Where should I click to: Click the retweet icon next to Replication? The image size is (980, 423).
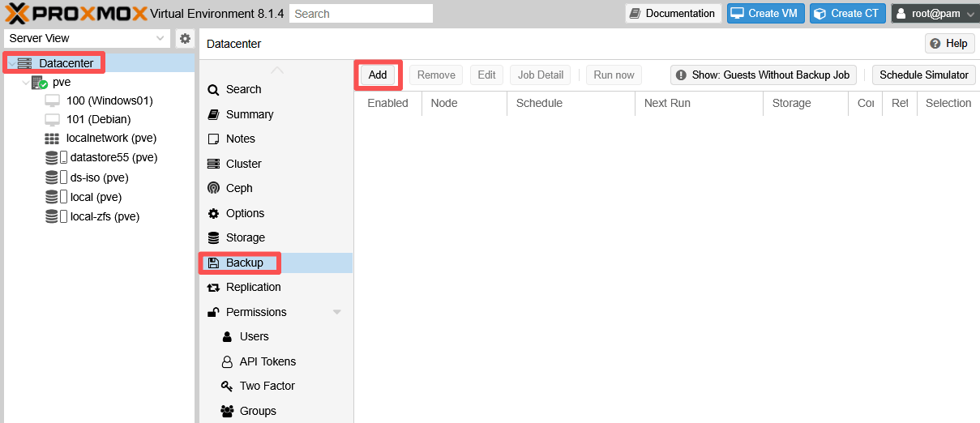coord(214,288)
